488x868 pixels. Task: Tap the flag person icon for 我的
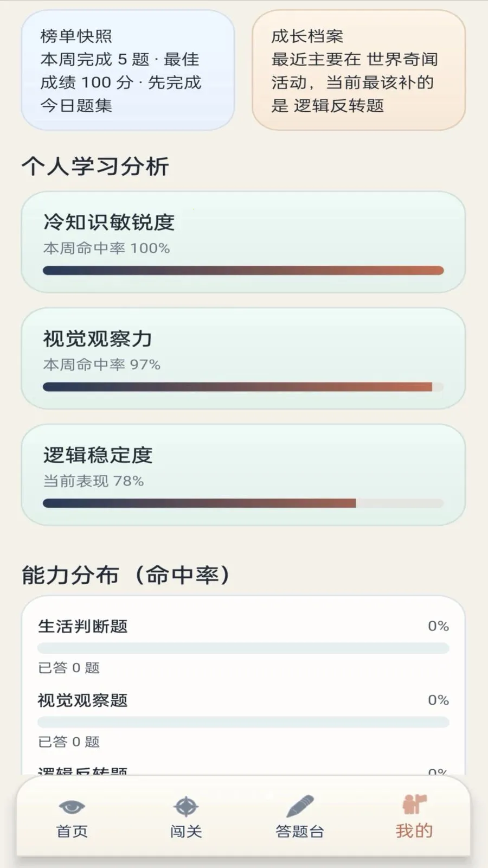[414, 805]
